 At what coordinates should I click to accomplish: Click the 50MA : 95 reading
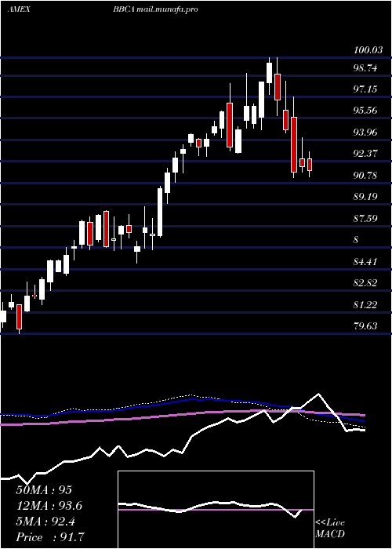pos(44,490)
